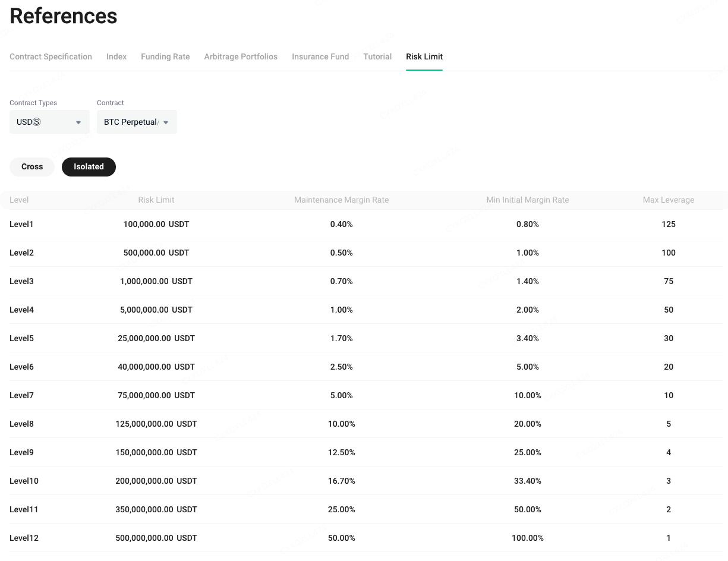This screenshot has width=728, height=561.
Task: Click the Maintenance Margin Rate column header
Action: [341, 200]
